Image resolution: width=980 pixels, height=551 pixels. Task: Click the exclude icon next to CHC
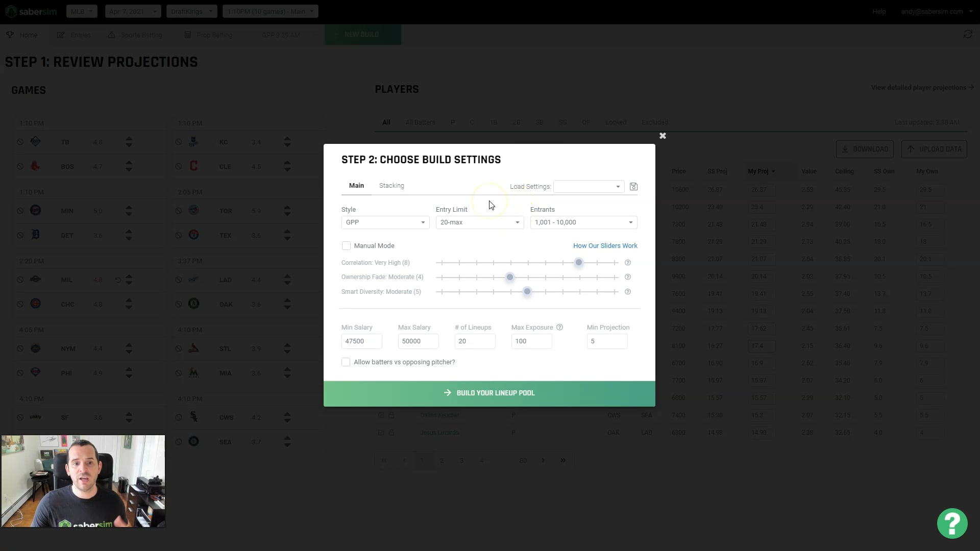coord(20,304)
